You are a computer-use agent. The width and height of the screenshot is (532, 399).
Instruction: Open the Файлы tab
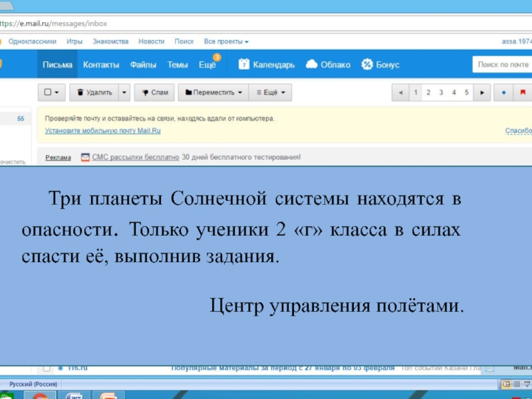click(143, 65)
